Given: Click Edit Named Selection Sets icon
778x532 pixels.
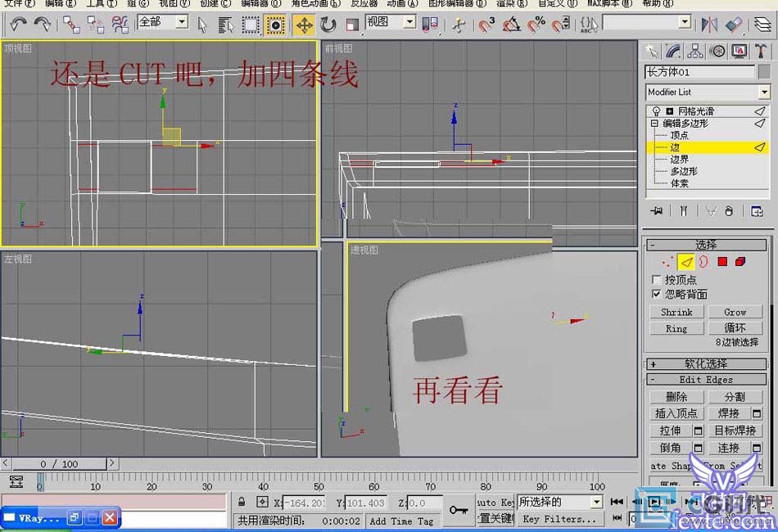Looking at the screenshot, I should point(589,25).
